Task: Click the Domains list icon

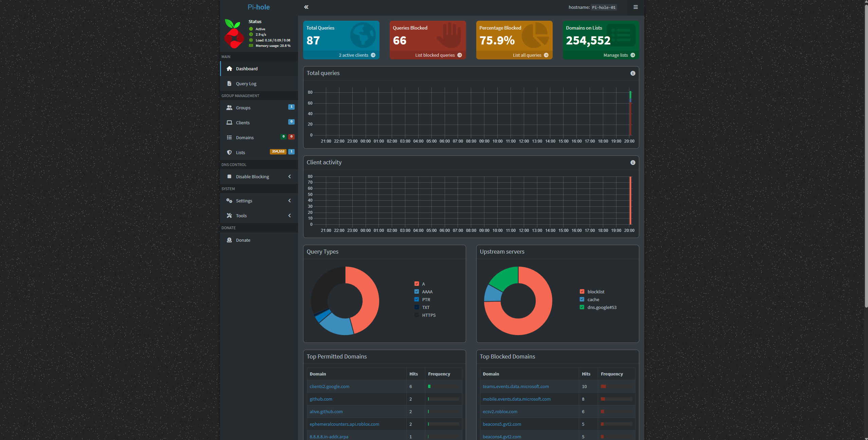Action: coord(229,137)
